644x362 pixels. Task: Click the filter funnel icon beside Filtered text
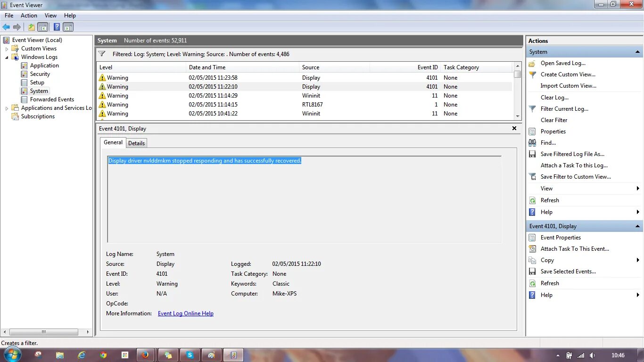pos(102,54)
